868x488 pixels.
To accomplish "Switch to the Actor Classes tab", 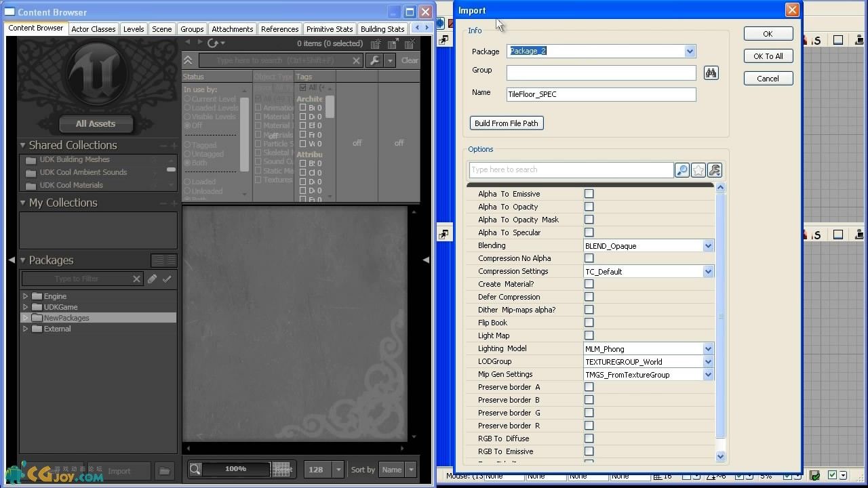I will 94,29.
